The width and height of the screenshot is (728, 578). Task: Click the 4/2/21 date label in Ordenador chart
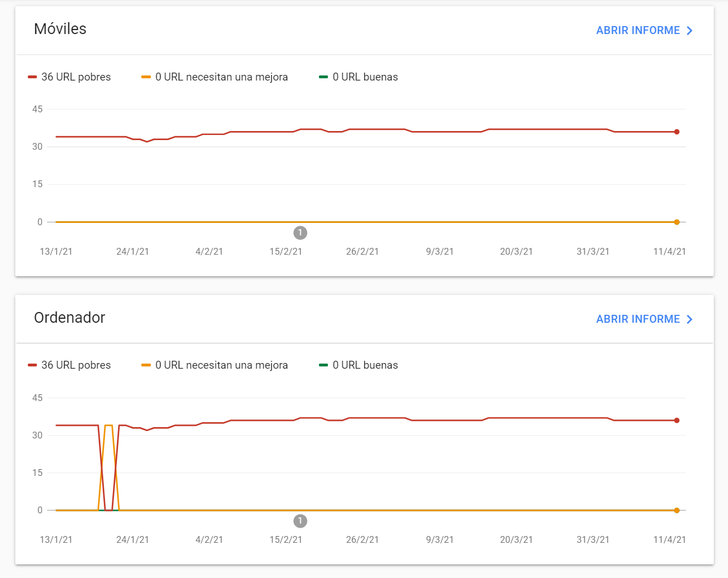[x=209, y=539]
